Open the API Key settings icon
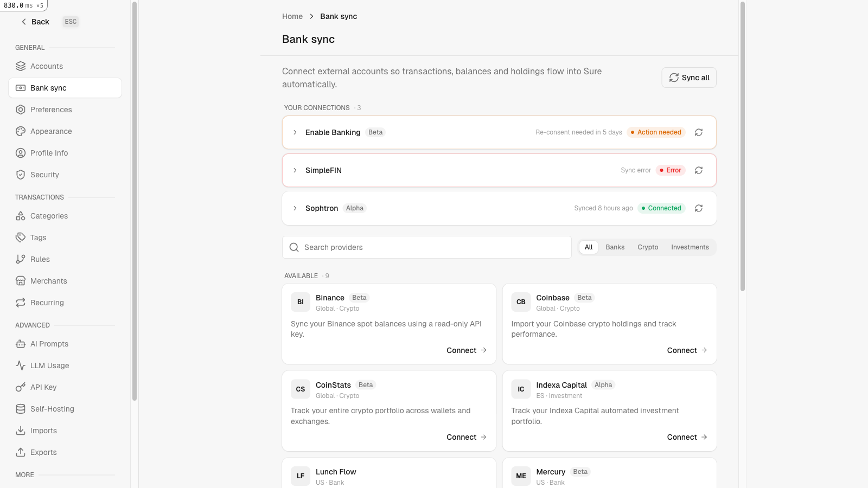 click(x=21, y=387)
